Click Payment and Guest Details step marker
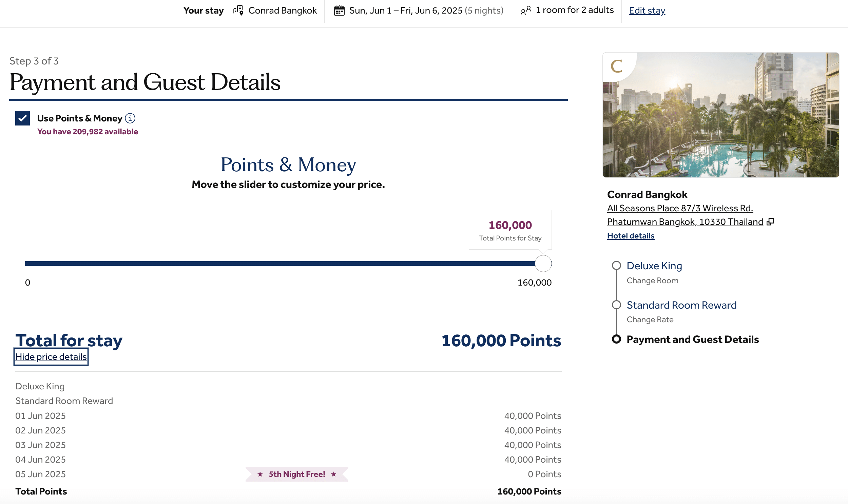Viewport: 848px width, 504px height. click(616, 339)
